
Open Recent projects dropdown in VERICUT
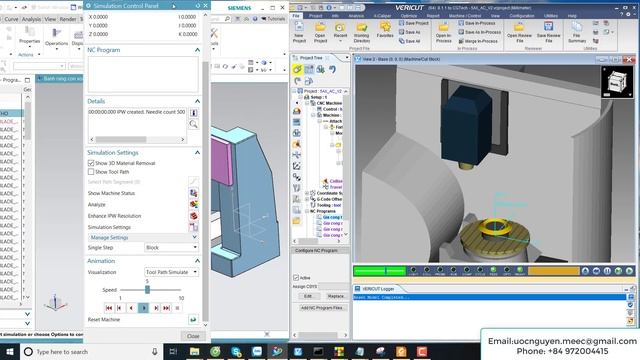point(340,32)
